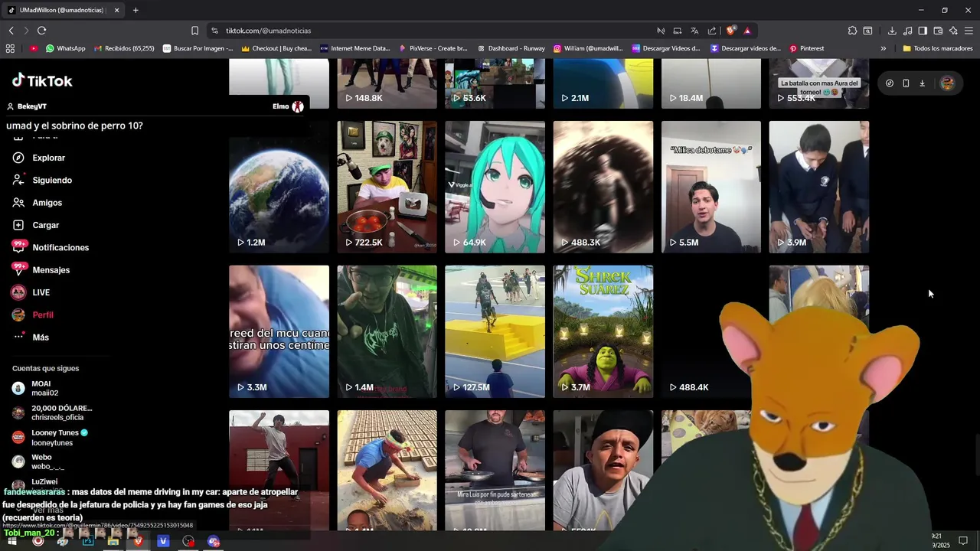Open the apps grid in bookmarks bar
The image size is (980, 551).
coord(10,48)
